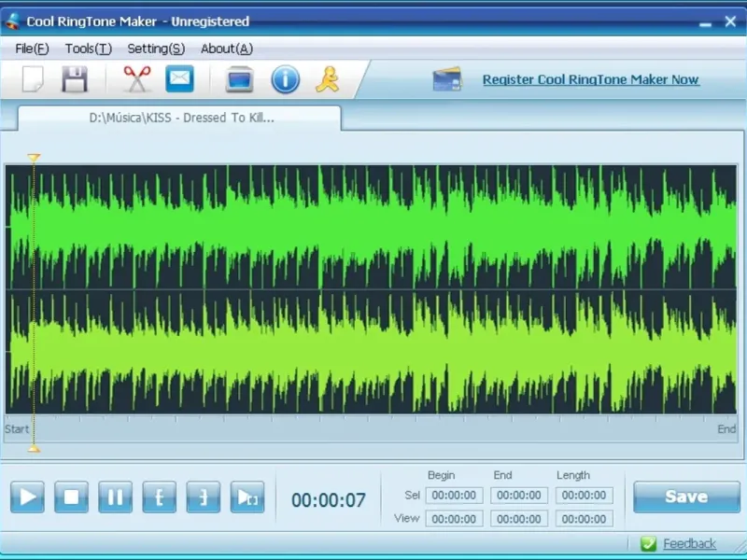Open the Setting(S) menu
Screen dimensions: 747x560
pos(156,49)
